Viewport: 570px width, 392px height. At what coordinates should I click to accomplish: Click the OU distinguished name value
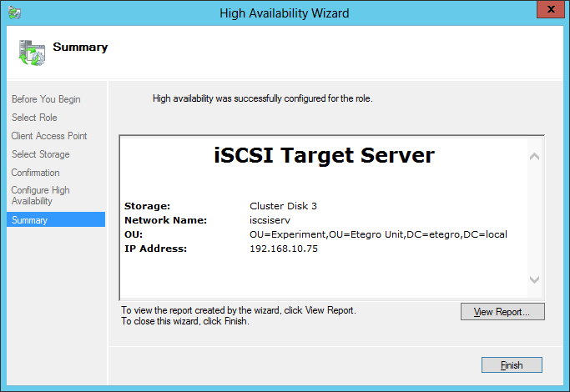click(x=378, y=234)
